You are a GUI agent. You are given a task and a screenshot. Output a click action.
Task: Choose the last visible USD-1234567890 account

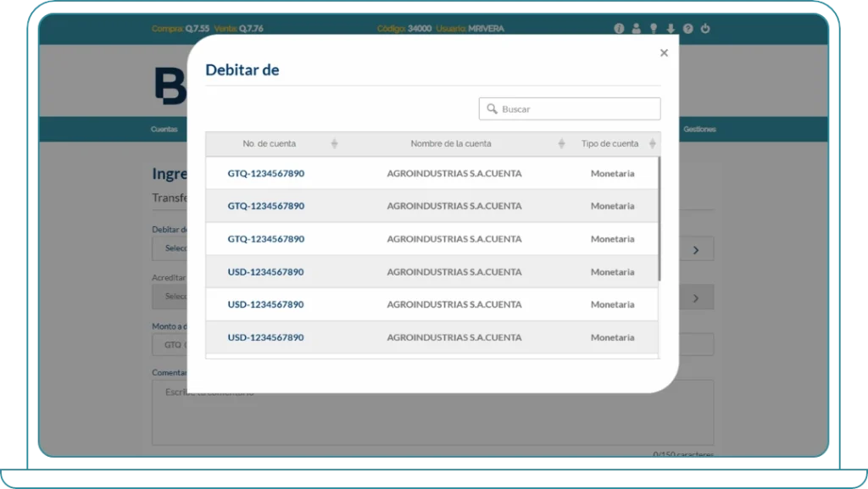265,337
